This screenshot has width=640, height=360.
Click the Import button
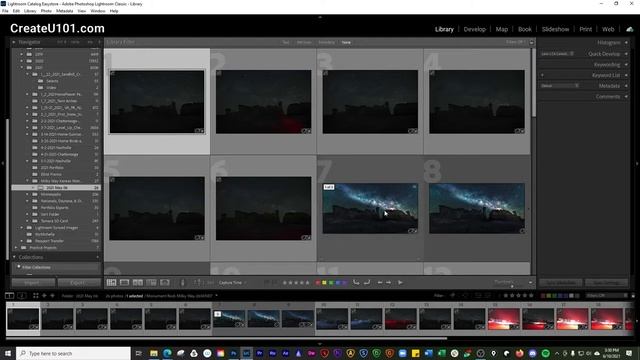[33, 282]
